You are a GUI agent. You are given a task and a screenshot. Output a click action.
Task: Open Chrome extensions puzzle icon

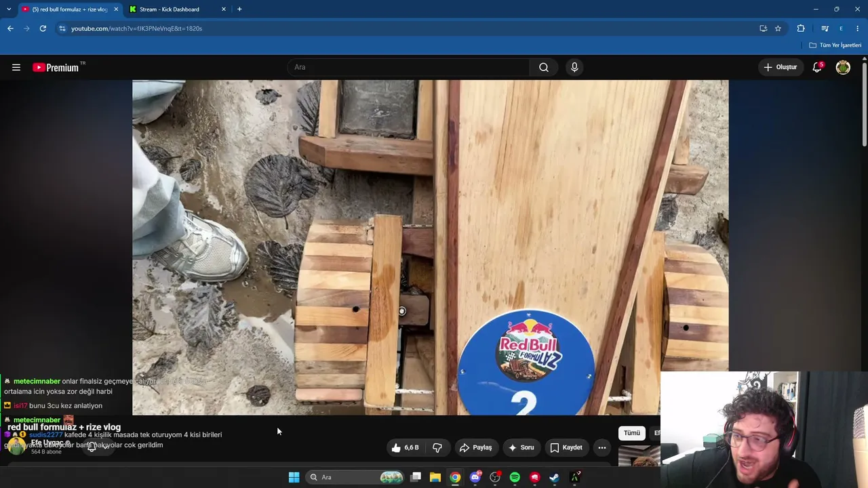tap(801, 28)
